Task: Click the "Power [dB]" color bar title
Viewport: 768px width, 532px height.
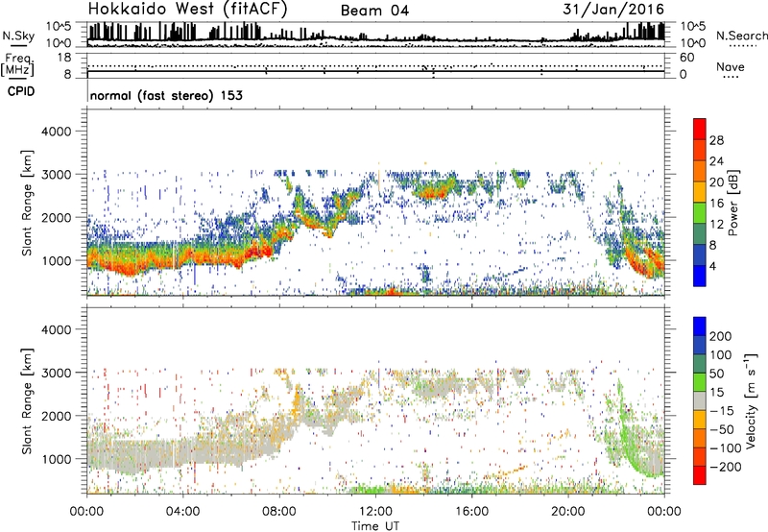Action: point(732,203)
